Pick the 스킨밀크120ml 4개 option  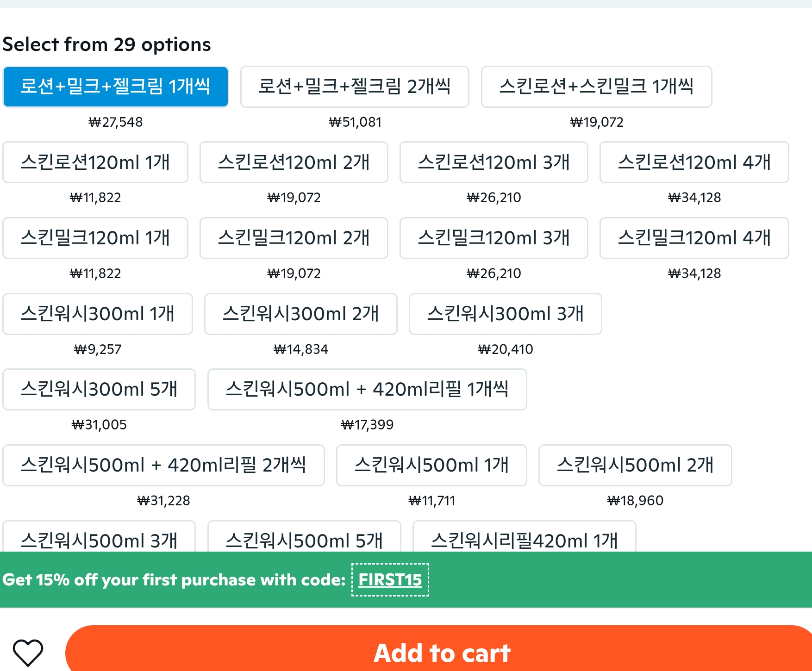[694, 238]
